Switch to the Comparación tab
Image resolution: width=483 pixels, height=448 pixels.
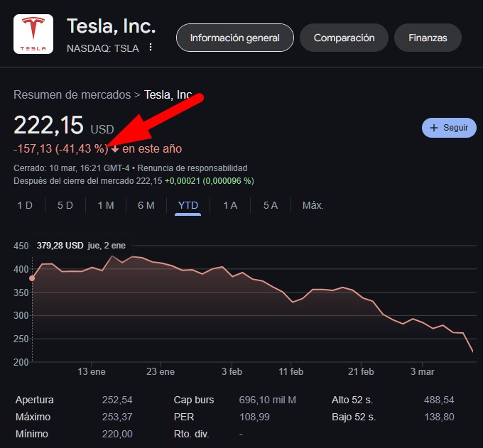click(344, 38)
